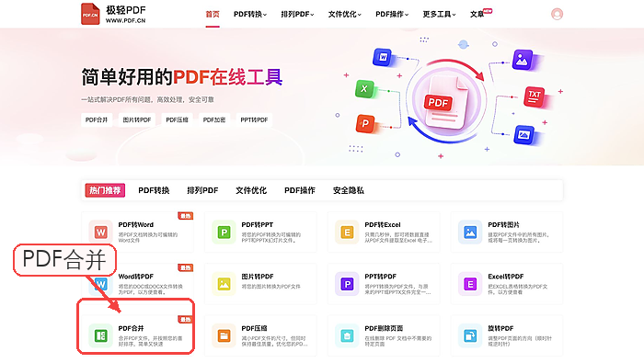Open the PDF转Excel tool title
This screenshot has width=644, height=363.
coord(383,225)
